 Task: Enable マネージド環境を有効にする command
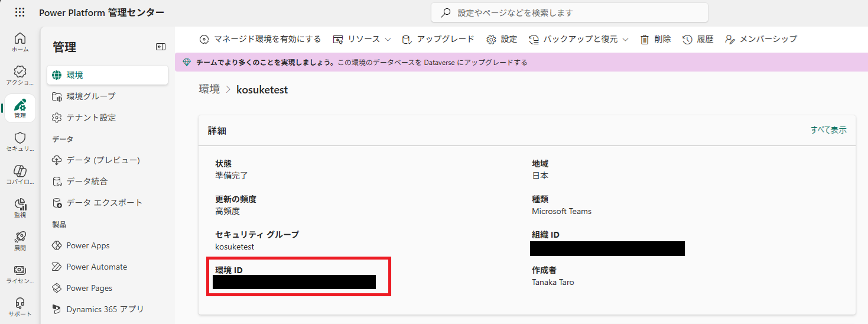pos(260,40)
